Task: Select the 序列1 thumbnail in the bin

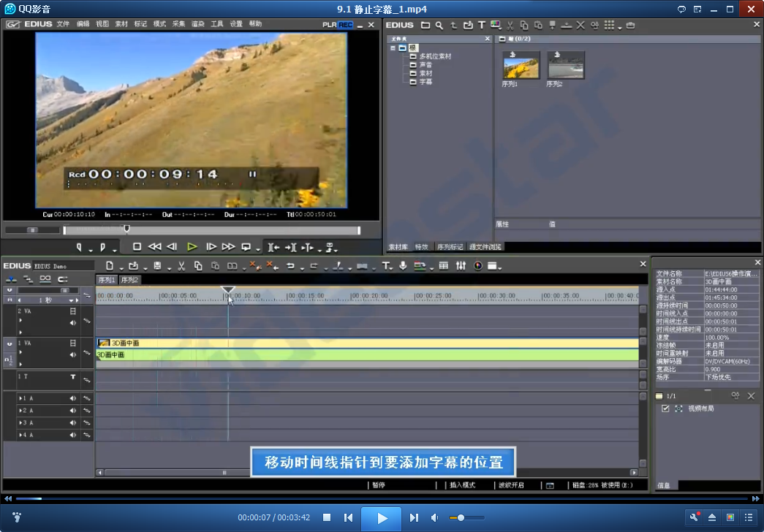Action: [x=521, y=65]
